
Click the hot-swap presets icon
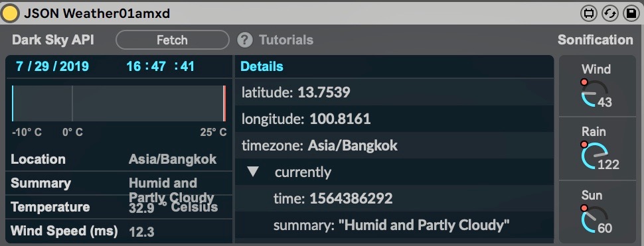610,13
